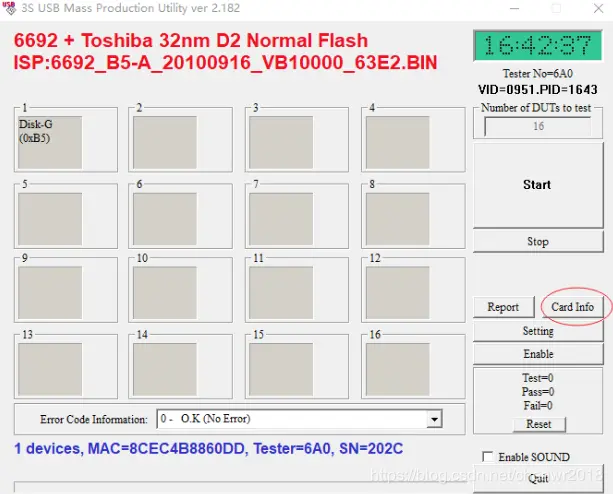The image size is (613, 494).
Task: Click the Stop button
Action: [538, 242]
